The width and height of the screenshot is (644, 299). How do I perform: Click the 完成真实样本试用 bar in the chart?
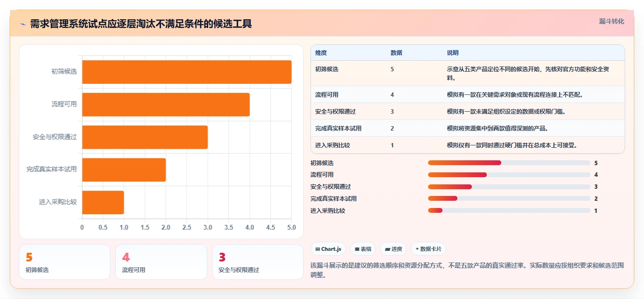coord(124,169)
